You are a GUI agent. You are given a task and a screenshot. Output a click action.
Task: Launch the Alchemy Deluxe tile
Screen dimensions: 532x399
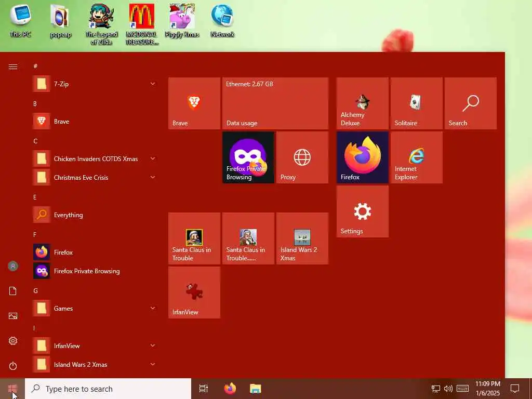point(362,103)
